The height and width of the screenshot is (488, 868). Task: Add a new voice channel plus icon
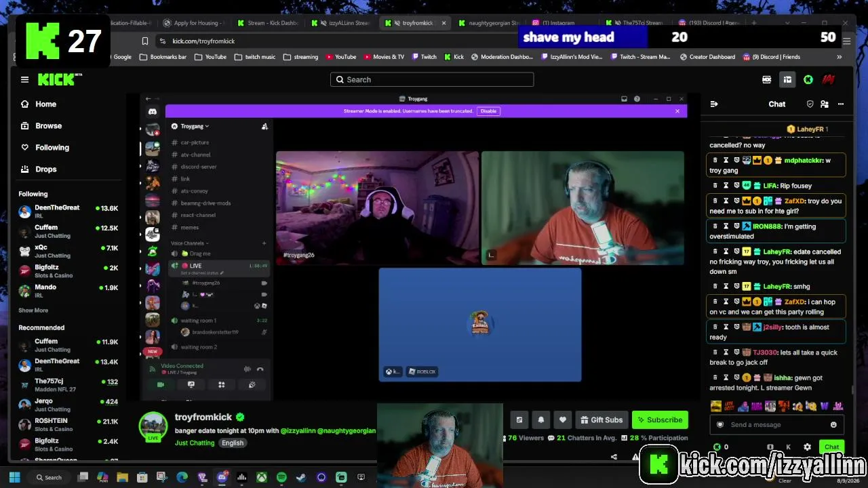[264, 243]
